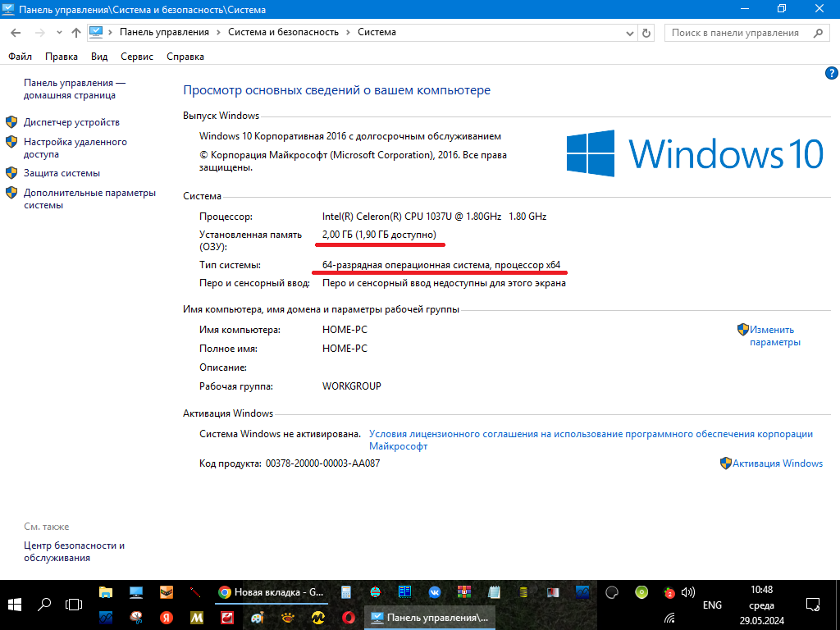Open the clock showing 10:48
The image size is (840, 630).
[761, 605]
